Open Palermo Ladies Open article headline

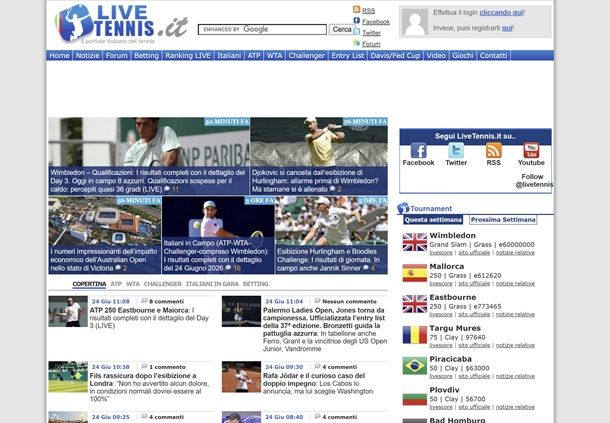[324, 321]
